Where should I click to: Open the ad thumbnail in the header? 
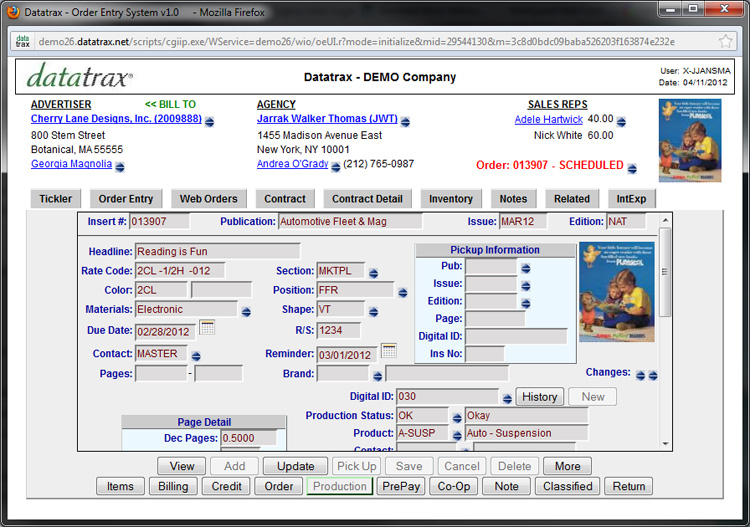point(690,140)
